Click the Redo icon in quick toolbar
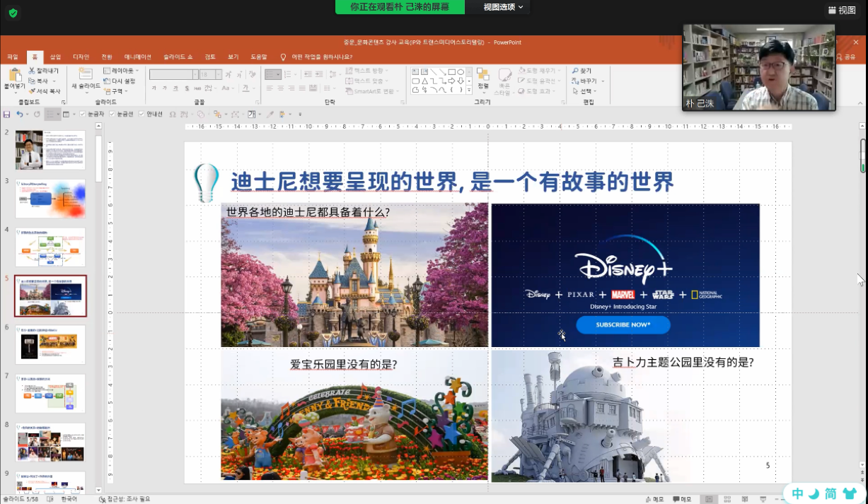The height and width of the screenshot is (504, 868). coord(37,114)
